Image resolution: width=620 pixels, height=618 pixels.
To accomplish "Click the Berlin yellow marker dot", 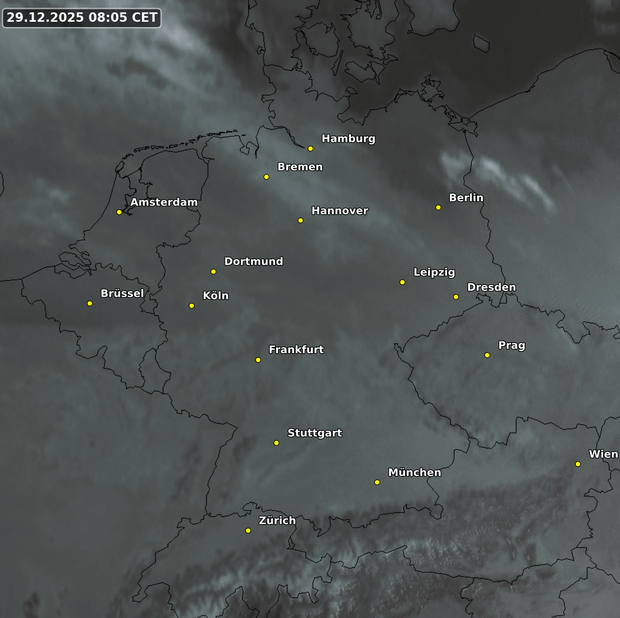I will (x=438, y=208).
